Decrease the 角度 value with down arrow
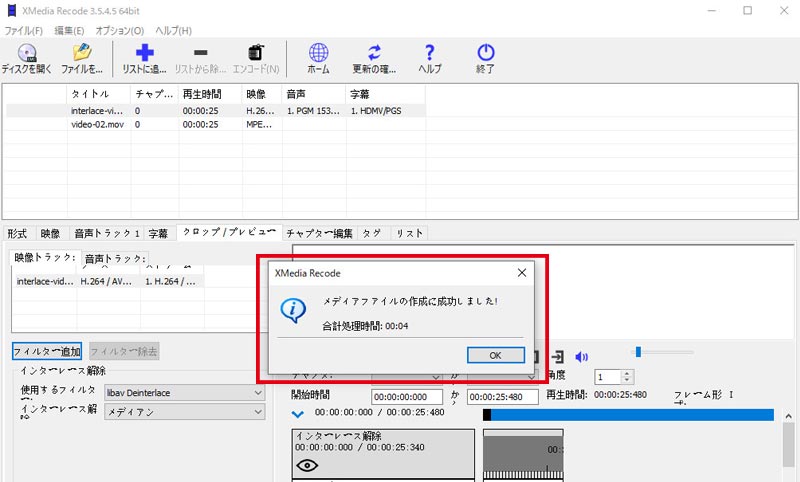Viewport: 800px width, 482px height. [627, 380]
